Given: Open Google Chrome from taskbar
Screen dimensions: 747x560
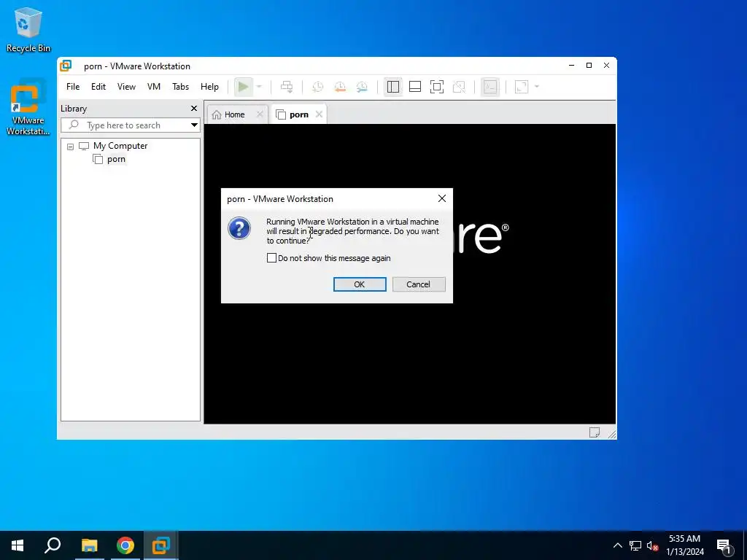Looking at the screenshot, I should click(x=125, y=545).
